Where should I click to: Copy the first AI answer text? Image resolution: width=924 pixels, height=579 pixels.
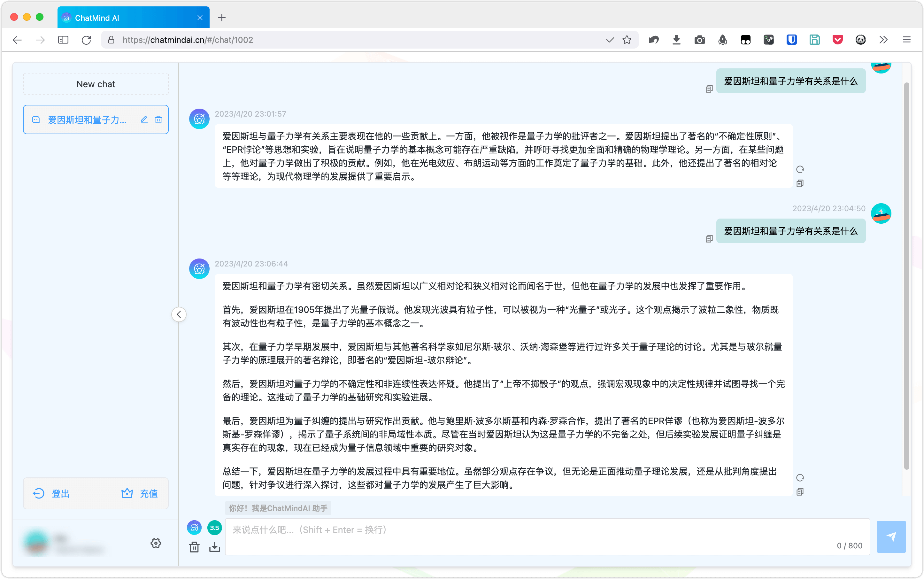point(799,183)
